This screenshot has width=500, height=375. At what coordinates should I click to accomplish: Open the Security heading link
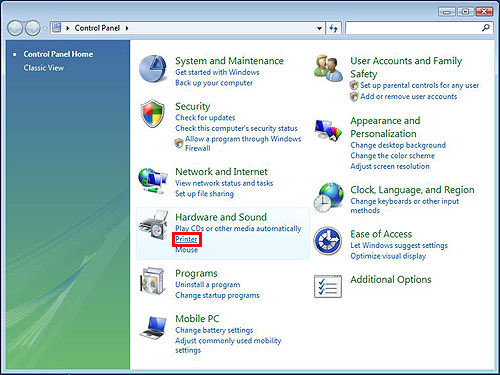[193, 106]
